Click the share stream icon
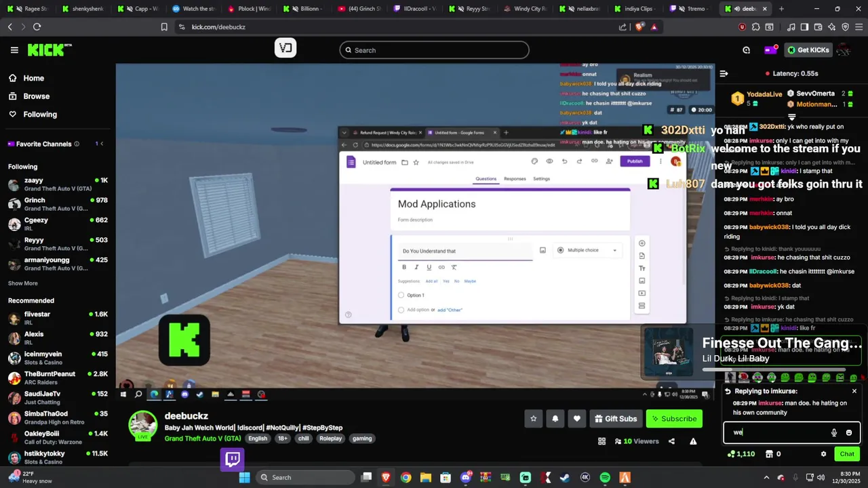Screen dimensions: 868x488 (x=671, y=441)
